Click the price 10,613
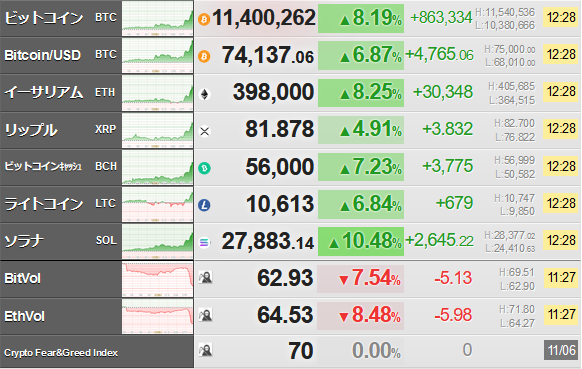Image resolution: width=582 pixels, height=369 pixels. (x=280, y=204)
